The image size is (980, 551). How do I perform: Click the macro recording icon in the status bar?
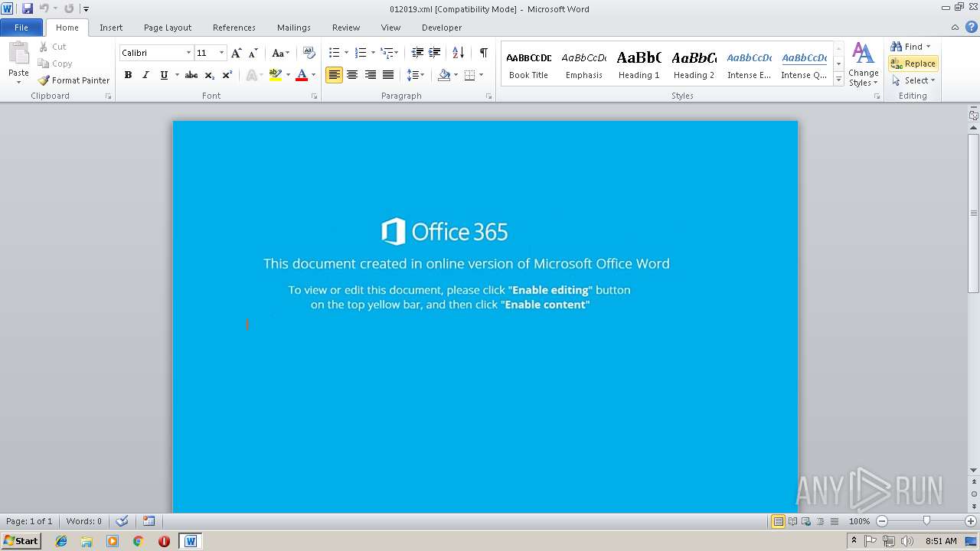pos(149,521)
